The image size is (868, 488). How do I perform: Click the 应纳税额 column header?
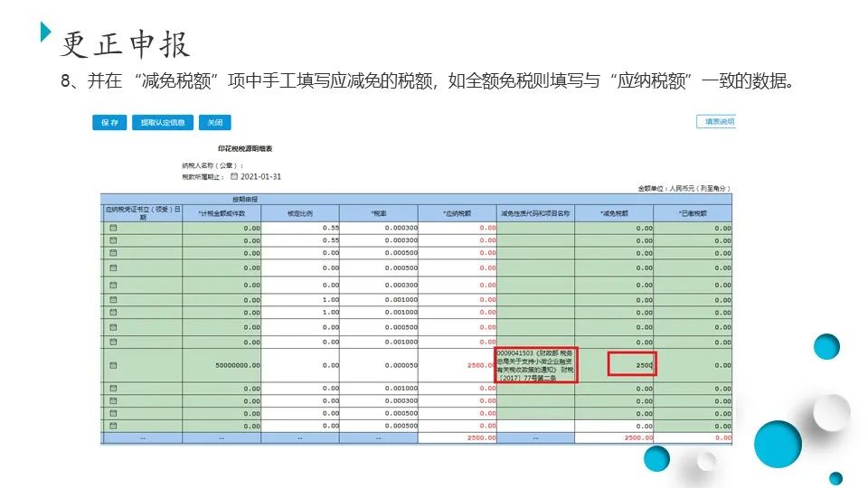pyautogui.click(x=458, y=213)
